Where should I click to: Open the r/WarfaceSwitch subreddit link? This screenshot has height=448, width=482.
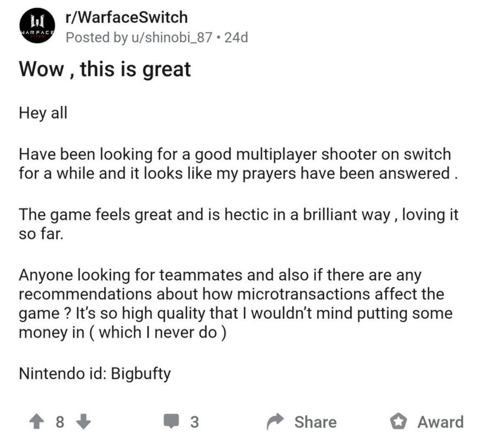[x=126, y=17]
